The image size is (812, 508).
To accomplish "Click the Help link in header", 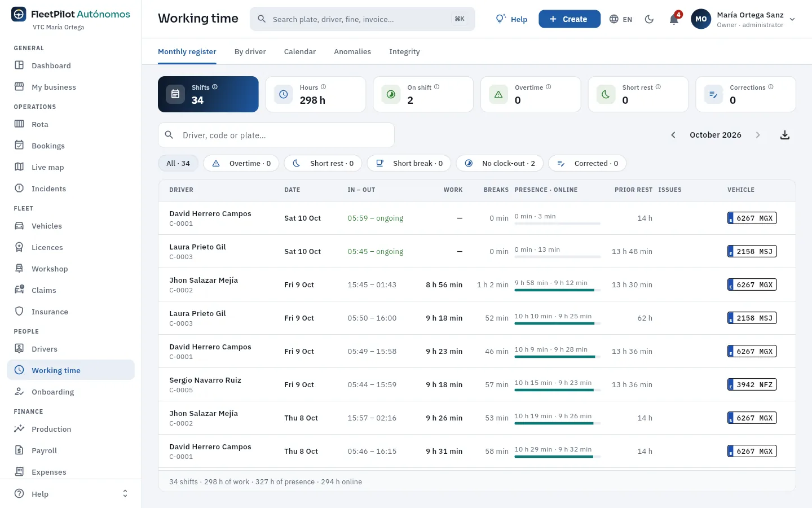I will point(511,19).
